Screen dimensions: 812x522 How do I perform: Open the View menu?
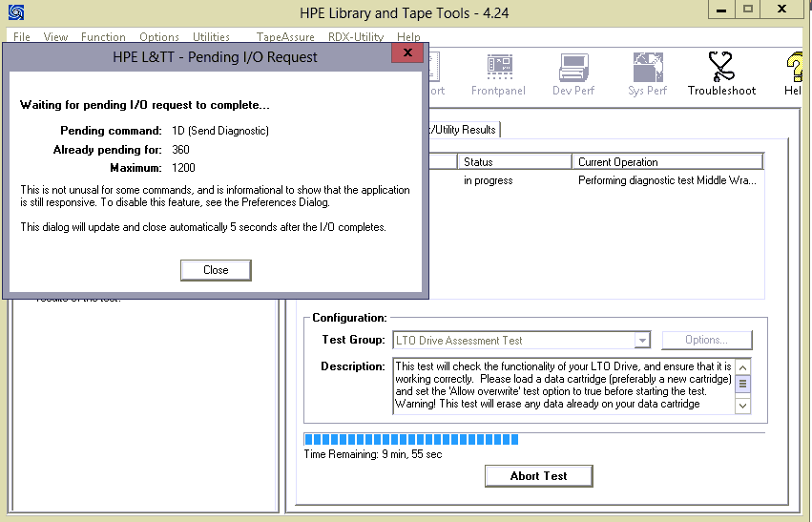coord(55,37)
